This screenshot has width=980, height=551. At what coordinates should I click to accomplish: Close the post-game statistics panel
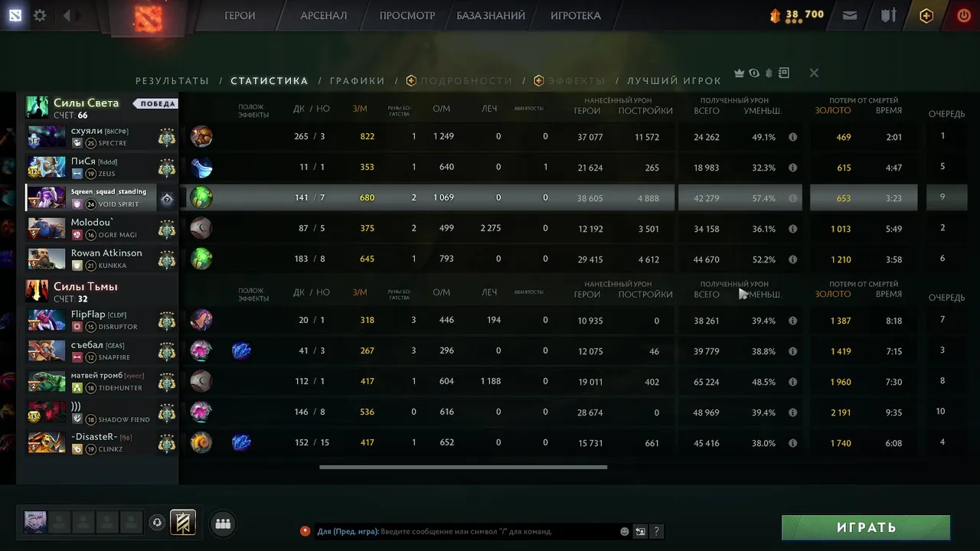click(x=814, y=73)
